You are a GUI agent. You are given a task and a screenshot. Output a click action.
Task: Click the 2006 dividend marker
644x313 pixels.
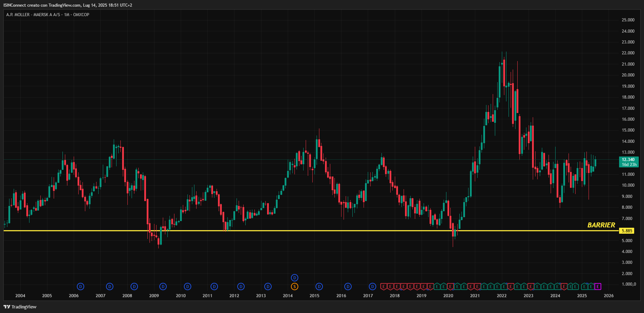[81, 287]
